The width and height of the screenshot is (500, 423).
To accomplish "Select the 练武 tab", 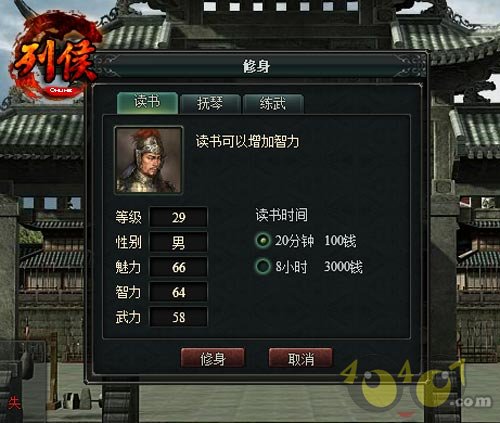I will click(x=273, y=104).
